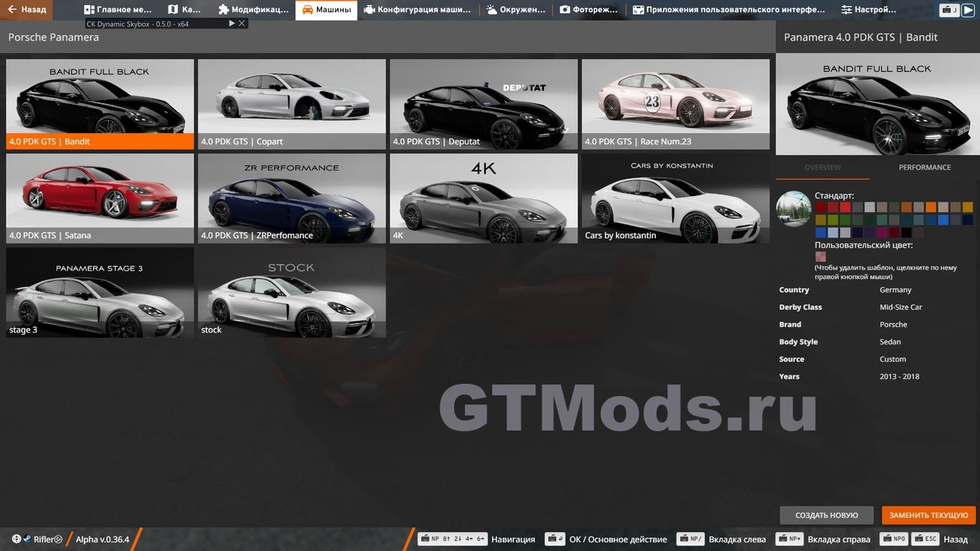Click the UI apps layout icon
Screen dimensions: 980x551
pyautogui.click(x=638, y=10)
